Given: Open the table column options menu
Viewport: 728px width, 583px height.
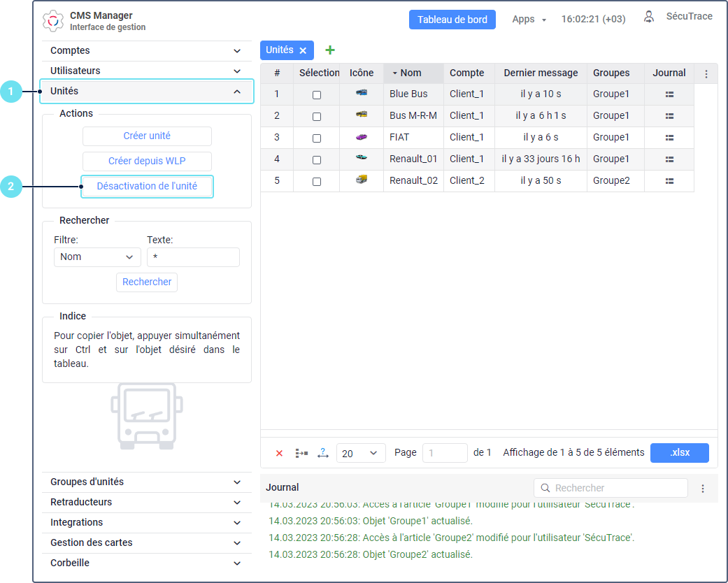Looking at the screenshot, I should 706,73.
